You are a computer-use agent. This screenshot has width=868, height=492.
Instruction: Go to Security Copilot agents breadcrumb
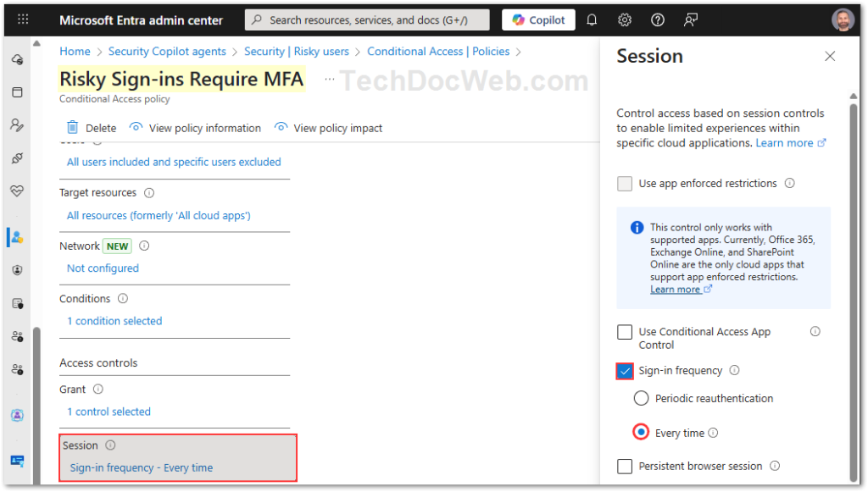click(167, 52)
